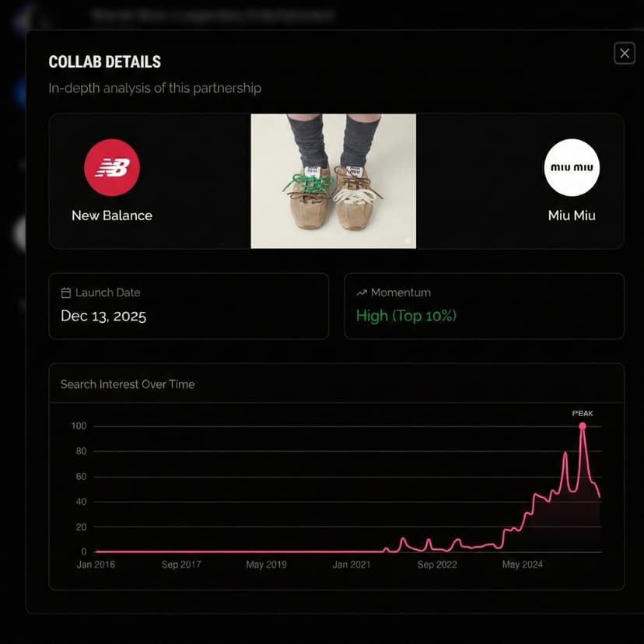The image size is (644, 644).
Task: Click the May 2024 x-axis label
Action: tap(522, 565)
